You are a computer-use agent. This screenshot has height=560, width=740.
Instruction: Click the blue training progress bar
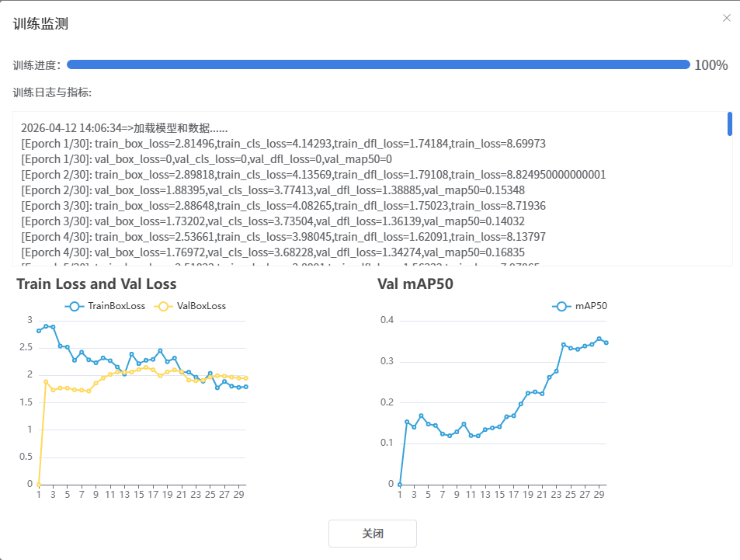(378, 64)
